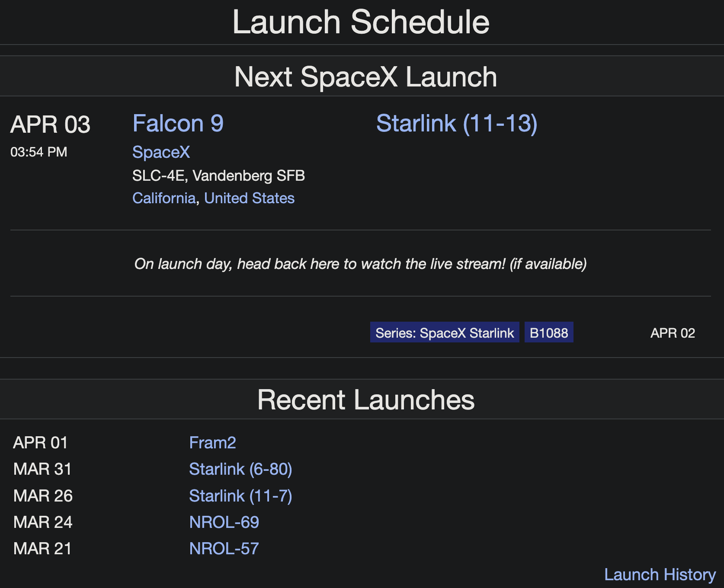Open the Fram2 recent launch
Viewport: 724px width, 588px height.
click(212, 443)
